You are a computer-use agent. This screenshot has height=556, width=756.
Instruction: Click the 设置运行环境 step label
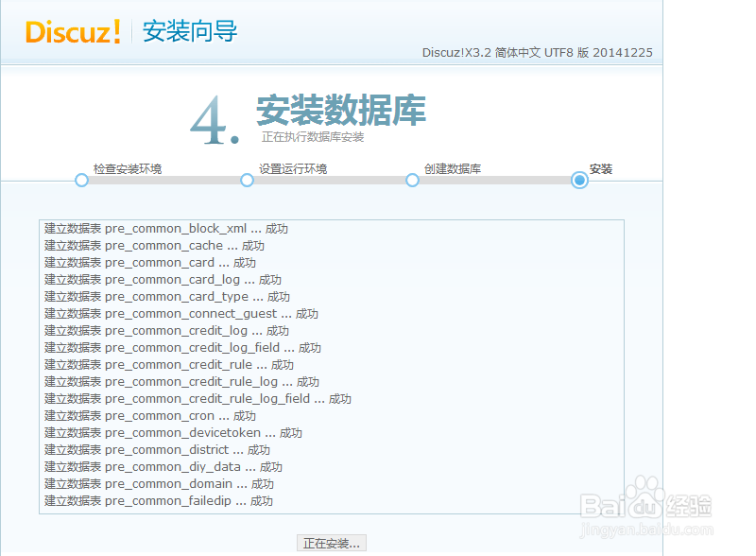click(x=293, y=169)
